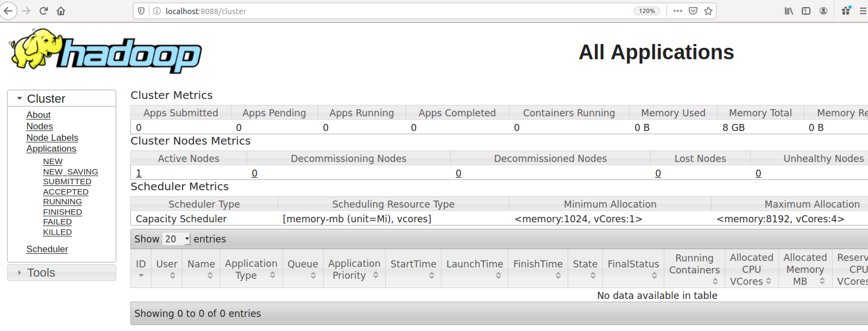This screenshot has height=331, width=868.
Task: Reload the page with refresh icon
Action: [x=43, y=11]
